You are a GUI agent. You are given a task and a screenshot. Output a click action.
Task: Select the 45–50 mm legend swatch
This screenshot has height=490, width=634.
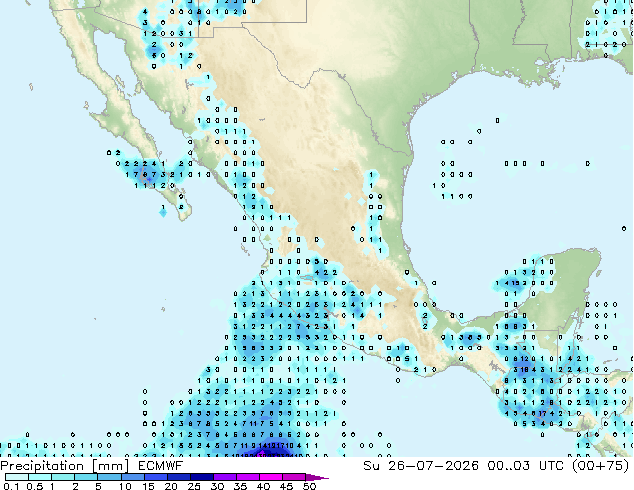294,477
